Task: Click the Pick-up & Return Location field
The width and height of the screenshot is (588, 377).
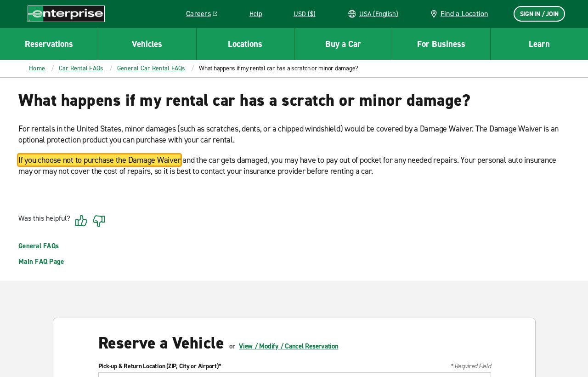Action: coord(294,375)
